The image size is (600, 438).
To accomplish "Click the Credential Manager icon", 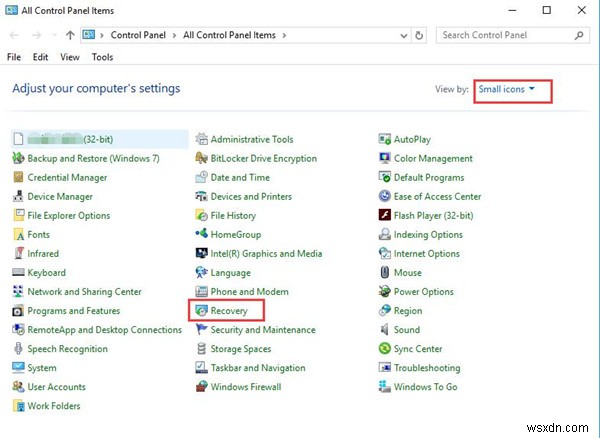I will [18, 177].
